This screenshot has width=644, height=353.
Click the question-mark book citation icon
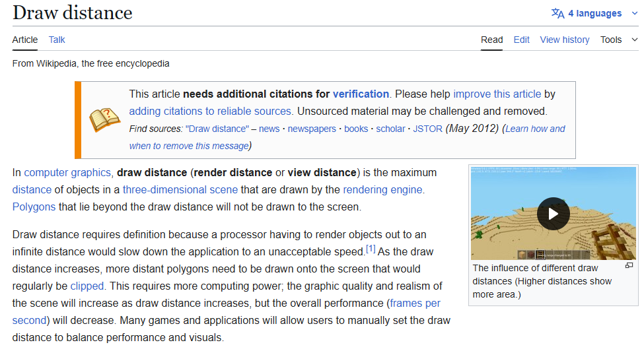point(104,120)
